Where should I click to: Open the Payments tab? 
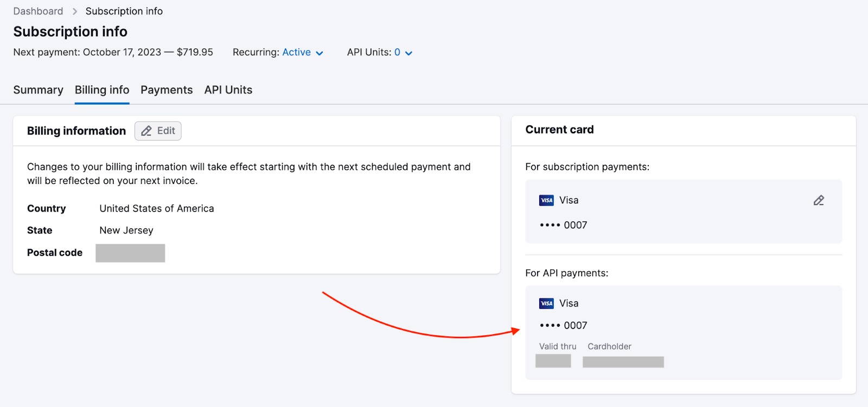click(x=167, y=90)
